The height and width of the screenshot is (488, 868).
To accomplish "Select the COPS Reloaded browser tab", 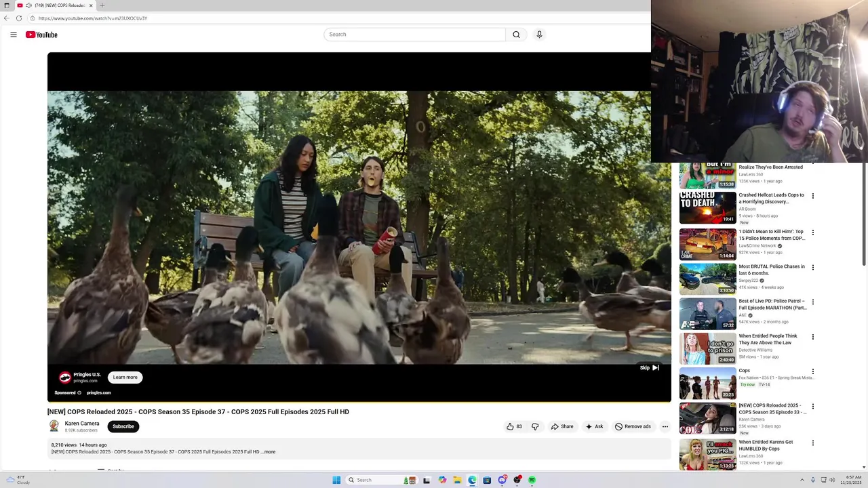I will tap(54, 5).
